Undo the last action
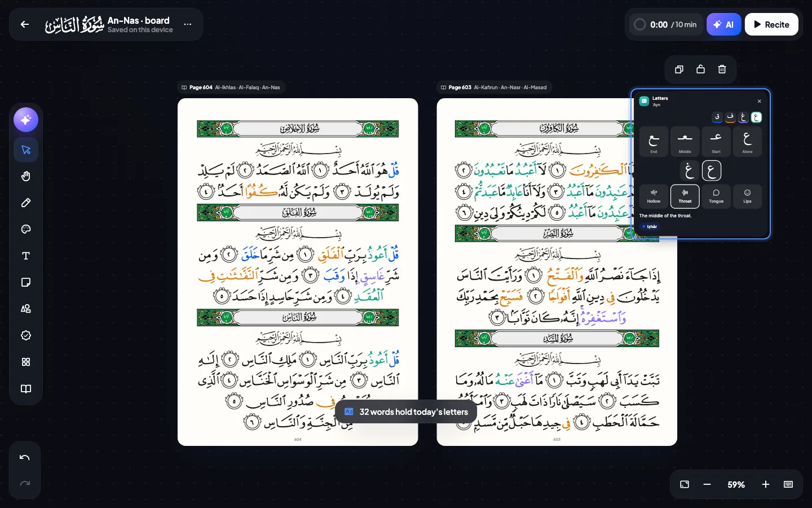This screenshot has width=812, height=508. pyautogui.click(x=25, y=458)
